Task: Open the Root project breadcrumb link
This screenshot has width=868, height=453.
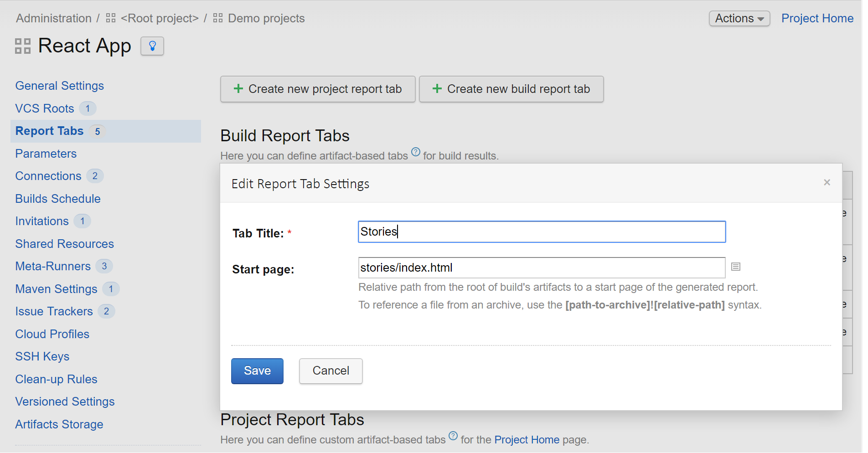Action: pyautogui.click(x=160, y=18)
